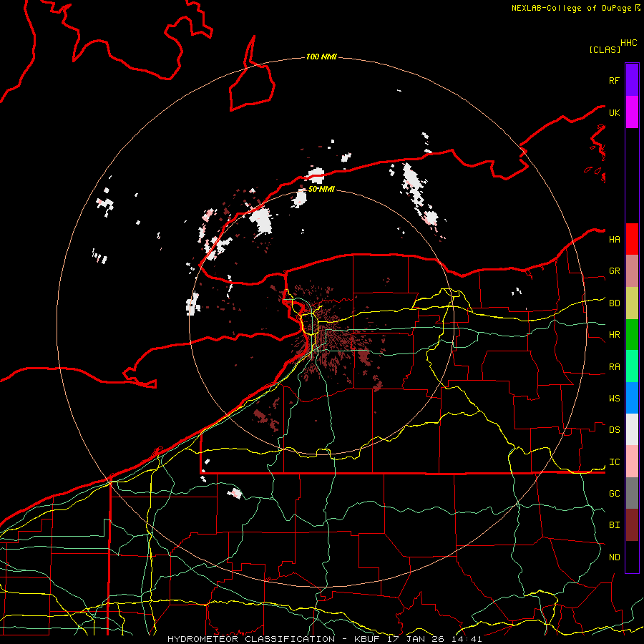This screenshot has width=644, height=644.
Task: Click the BI legend label
Action: click(x=614, y=525)
